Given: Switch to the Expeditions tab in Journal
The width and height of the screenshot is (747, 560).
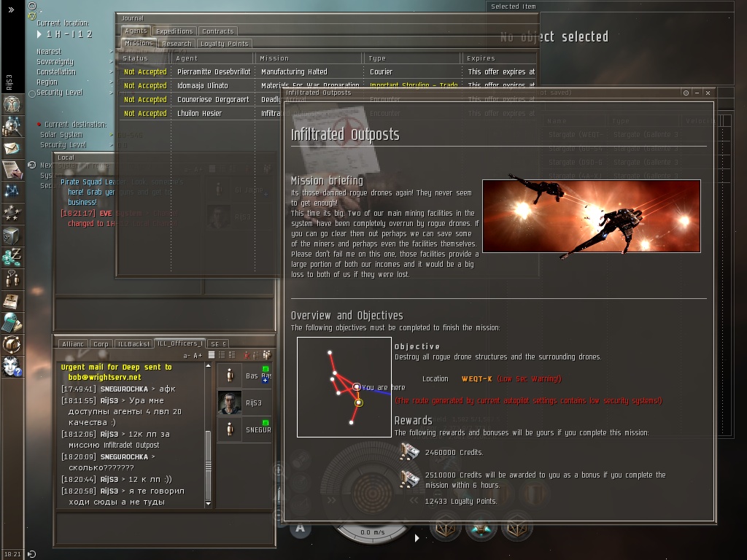Looking at the screenshot, I should 174,31.
